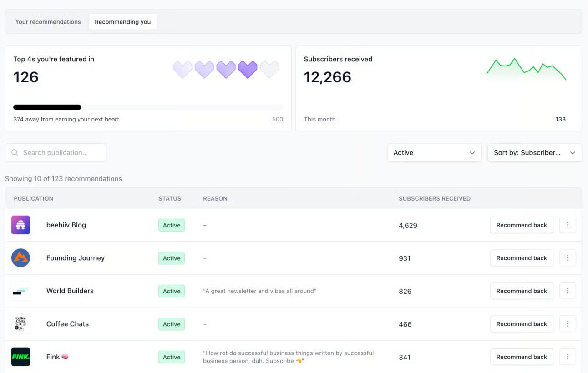Switch to the Your recommendations tab
The height and width of the screenshot is (373, 588).
tap(48, 22)
